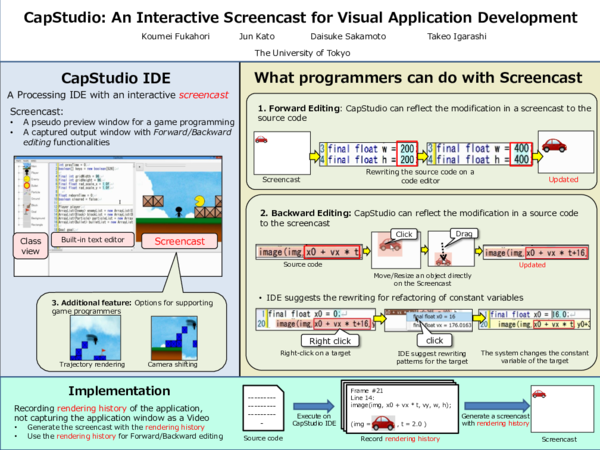
Task: Click the bullet Use the rendering history for Forward/Backward editing
Action: coord(125,436)
